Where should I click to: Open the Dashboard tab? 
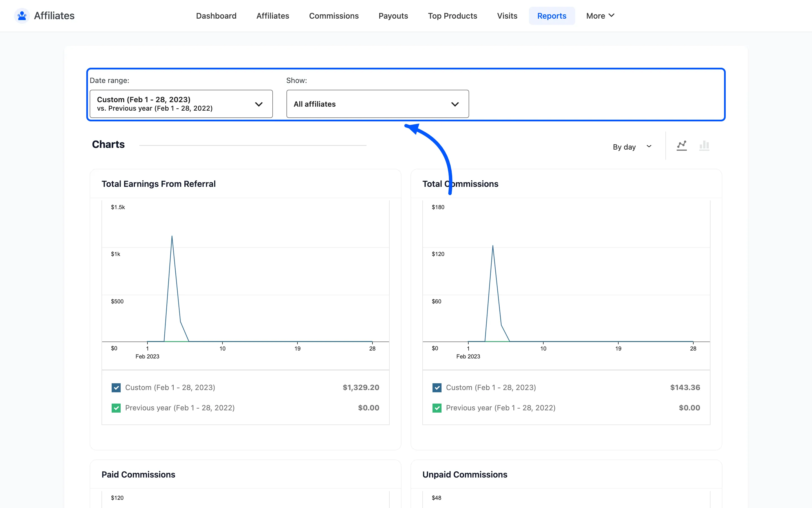[x=216, y=16]
